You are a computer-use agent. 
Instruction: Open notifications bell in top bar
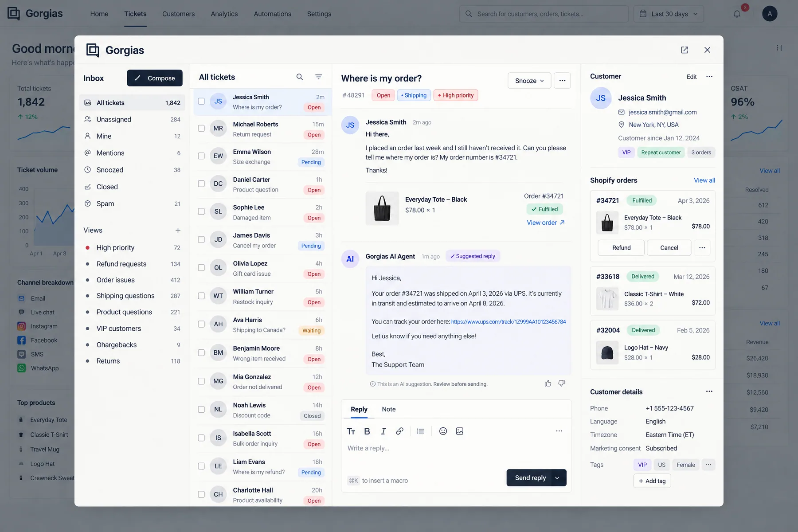[x=737, y=14]
